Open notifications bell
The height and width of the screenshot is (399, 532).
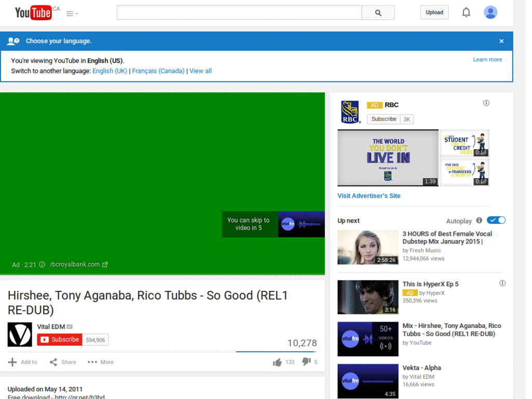pos(466,12)
